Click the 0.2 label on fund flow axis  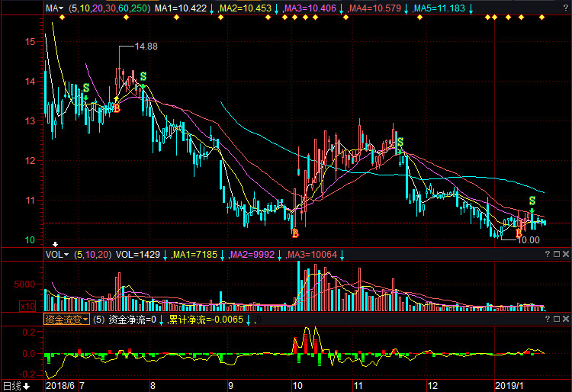28,332
